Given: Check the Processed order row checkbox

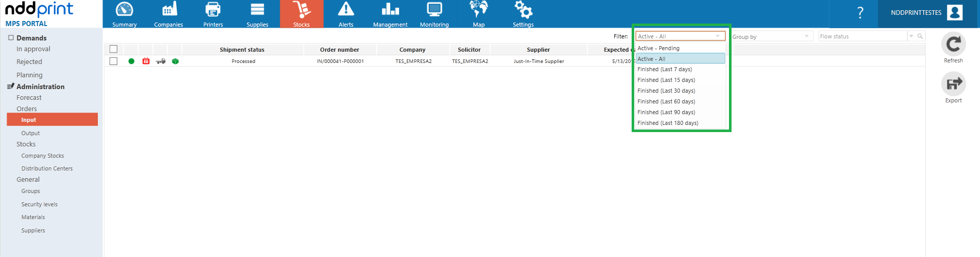Looking at the screenshot, I should pos(114,61).
